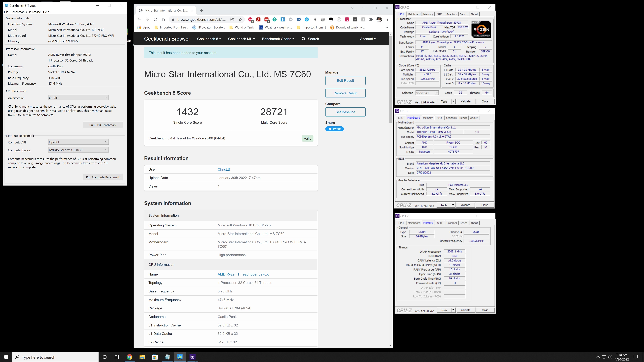Screen dimensions: 644x362
Task: Click Validate in top CPU-Z window
Action: (x=466, y=101)
